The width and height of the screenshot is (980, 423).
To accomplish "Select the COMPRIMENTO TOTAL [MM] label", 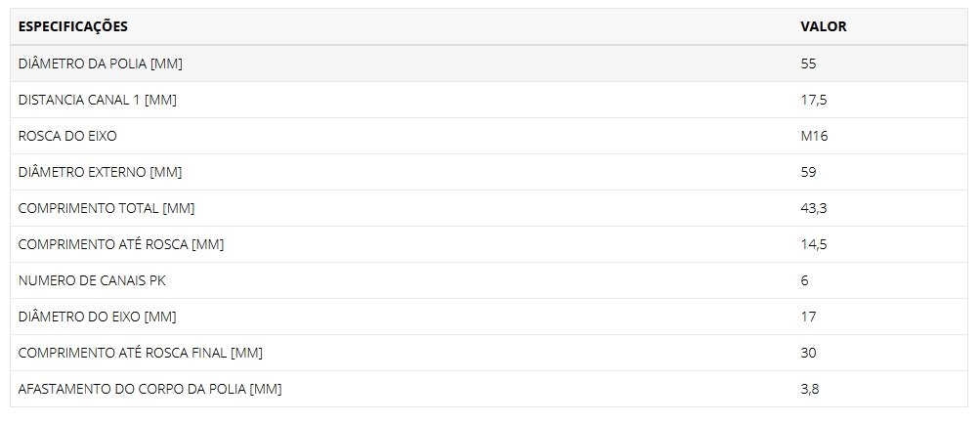I will pyautogui.click(x=107, y=209).
